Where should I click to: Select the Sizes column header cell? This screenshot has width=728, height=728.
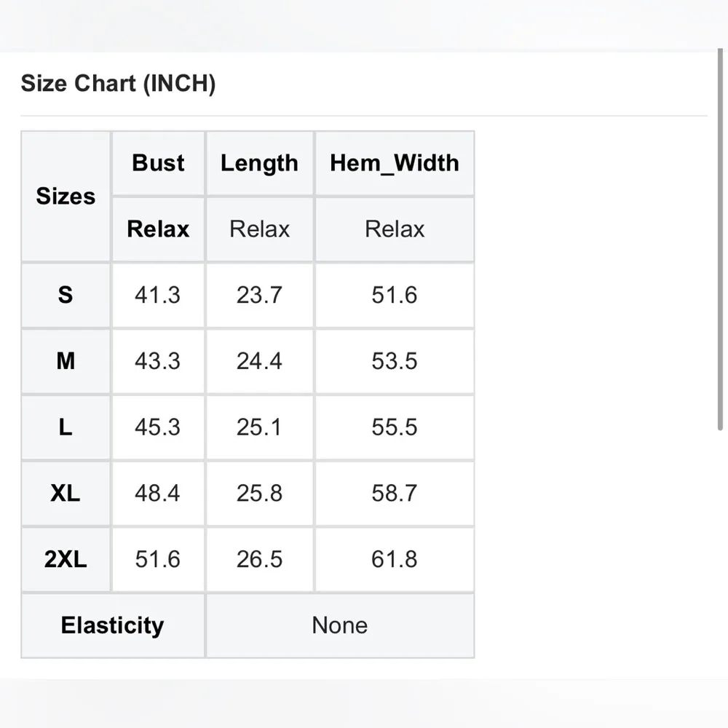pos(66,197)
